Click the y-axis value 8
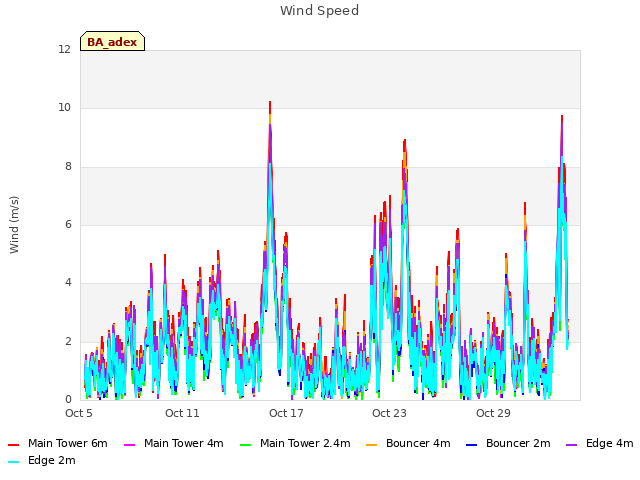Image resolution: width=640 pixels, height=480 pixels. pyautogui.click(x=68, y=166)
